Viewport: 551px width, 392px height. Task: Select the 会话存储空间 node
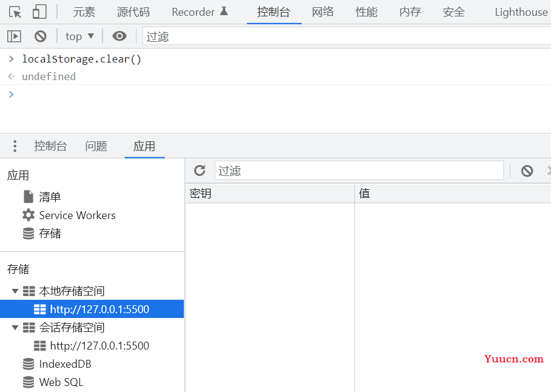pos(72,328)
